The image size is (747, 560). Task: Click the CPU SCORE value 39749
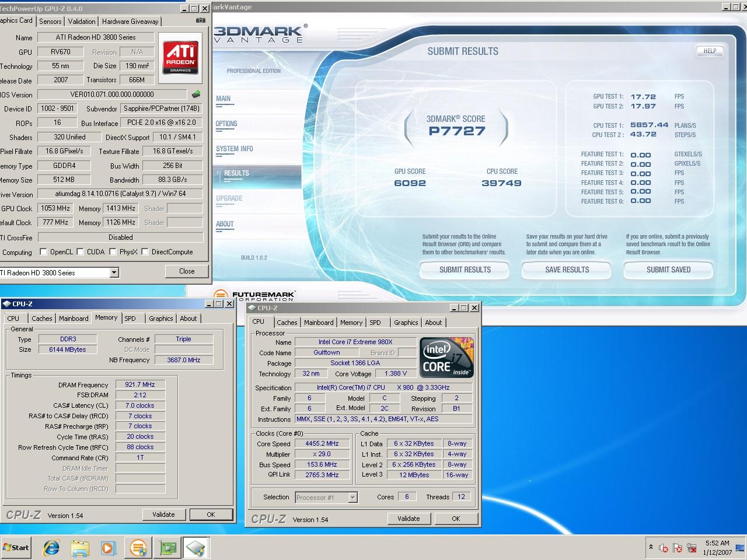pyautogui.click(x=501, y=183)
